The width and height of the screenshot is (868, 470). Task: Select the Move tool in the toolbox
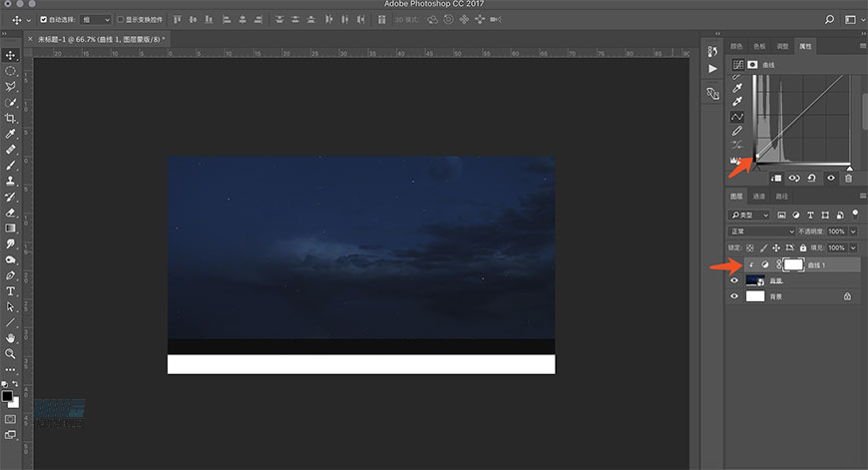(x=11, y=55)
